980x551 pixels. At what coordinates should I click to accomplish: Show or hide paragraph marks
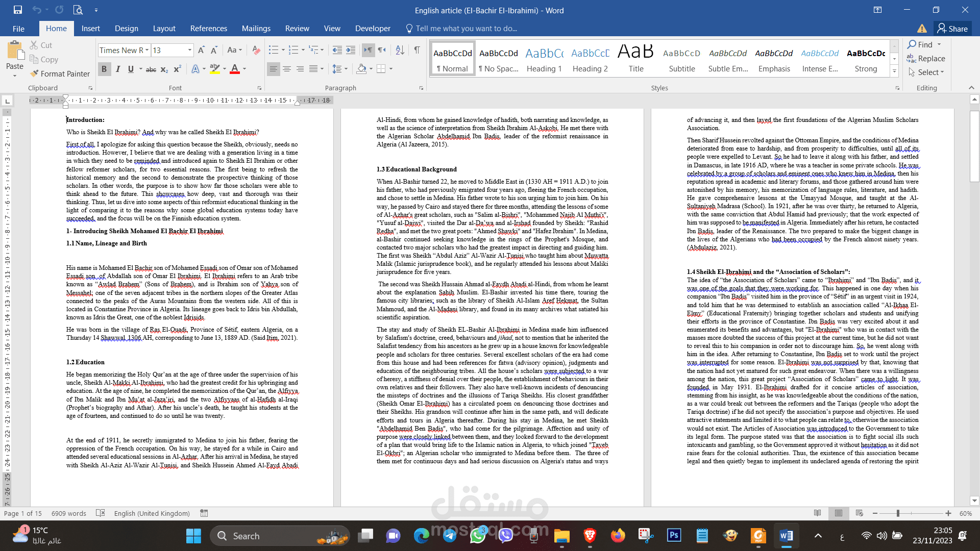(x=417, y=50)
